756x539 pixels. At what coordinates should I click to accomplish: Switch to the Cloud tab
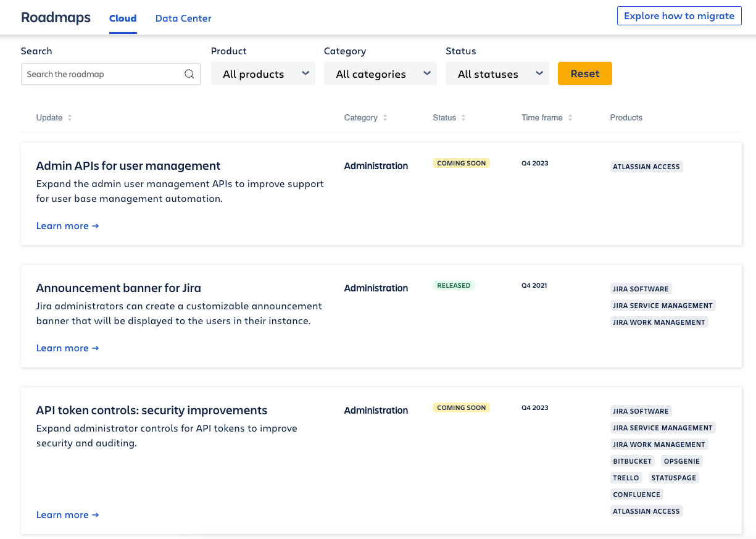[123, 19]
